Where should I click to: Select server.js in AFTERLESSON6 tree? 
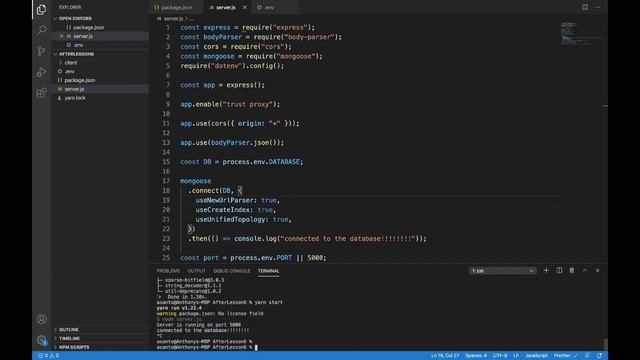(x=74, y=89)
